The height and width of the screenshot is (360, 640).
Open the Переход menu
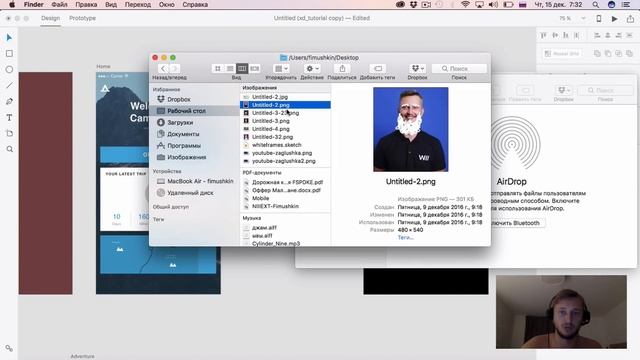pyautogui.click(x=138, y=5)
